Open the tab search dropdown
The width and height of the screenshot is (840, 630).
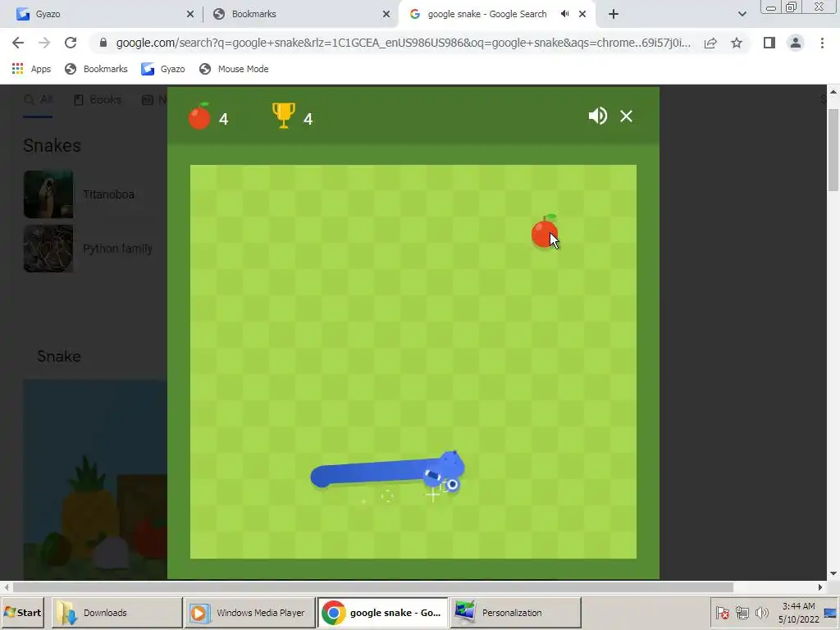click(742, 15)
